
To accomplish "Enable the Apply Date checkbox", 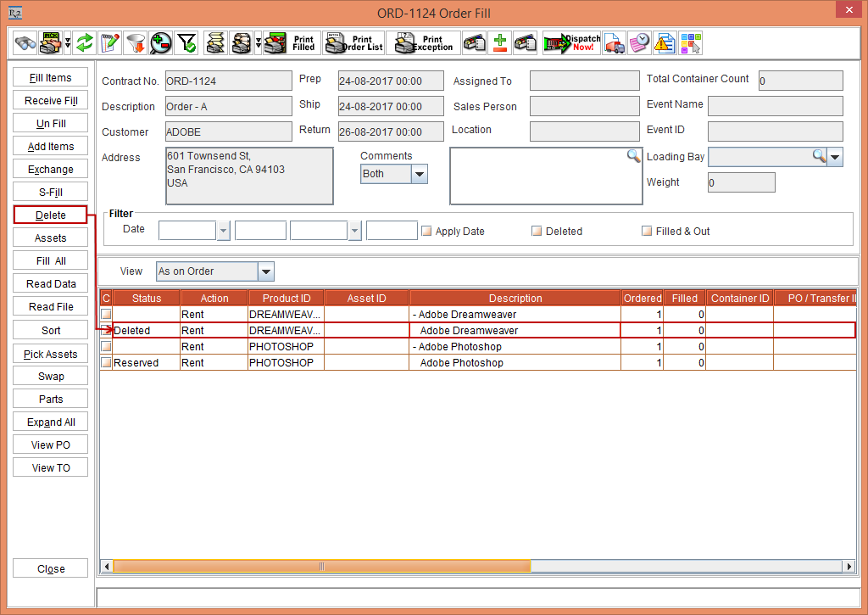I will coord(427,231).
